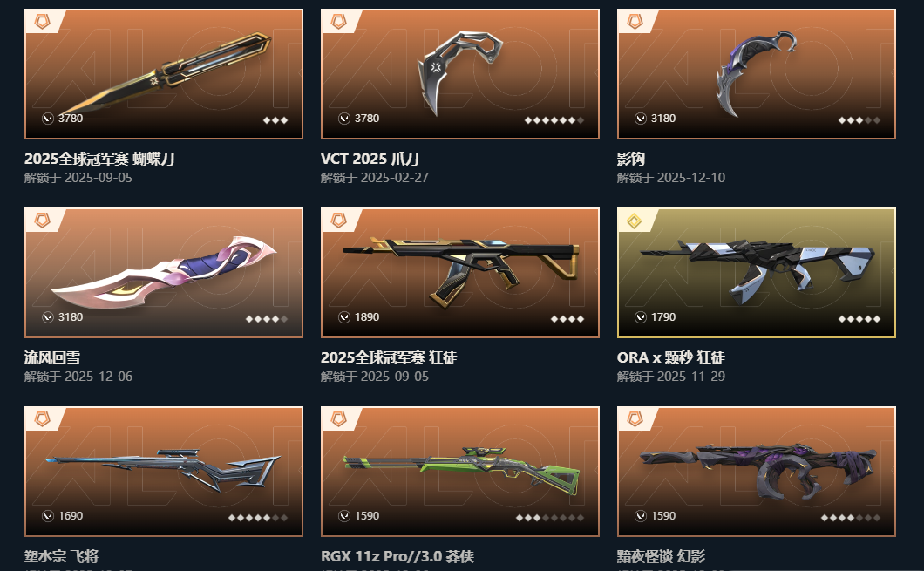Click the VP currency icon beside 1790
Viewport: 924px width, 571px height.
[x=641, y=317]
